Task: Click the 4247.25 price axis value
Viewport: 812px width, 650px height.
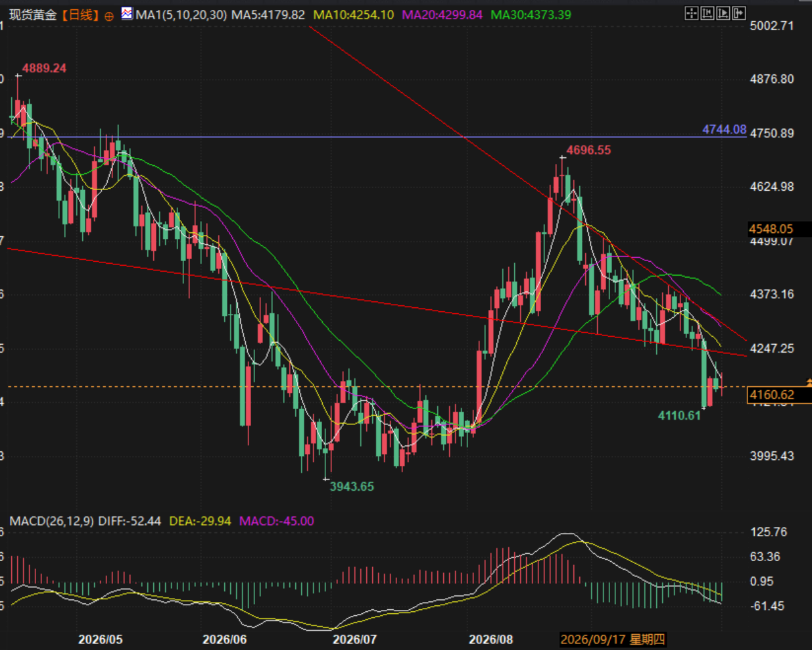Action: pos(772,349)
